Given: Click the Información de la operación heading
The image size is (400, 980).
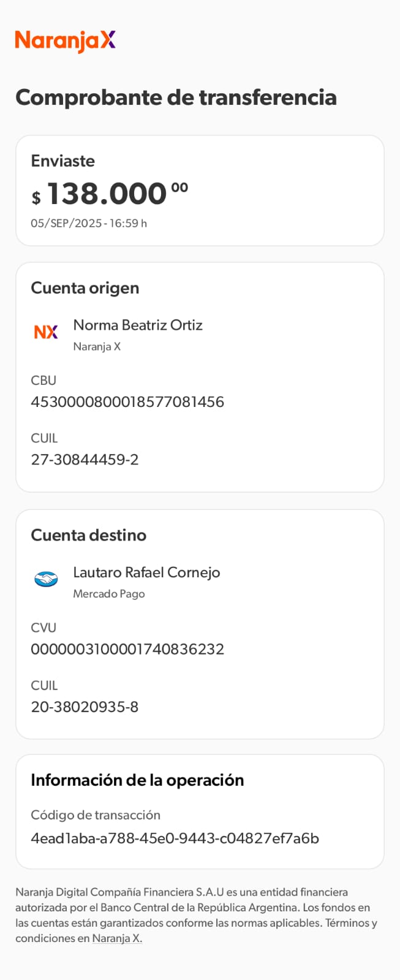Looking at the screenshot, I should tap(137, 780).
